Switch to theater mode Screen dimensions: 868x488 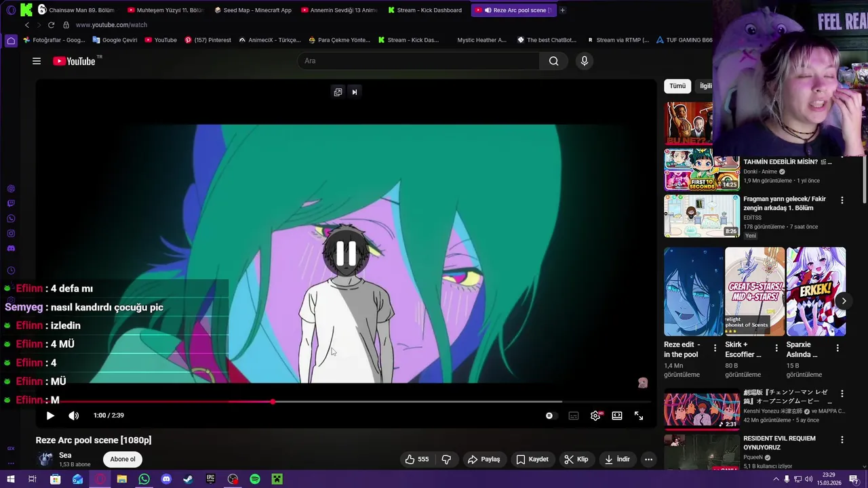[x=617, y=415]
